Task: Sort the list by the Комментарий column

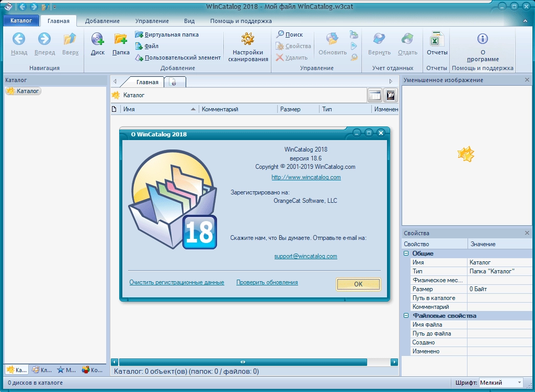Action: point(238,109)
